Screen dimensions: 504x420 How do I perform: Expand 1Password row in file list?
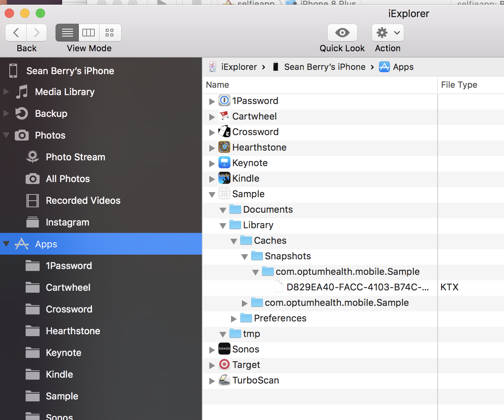[212, 101]
